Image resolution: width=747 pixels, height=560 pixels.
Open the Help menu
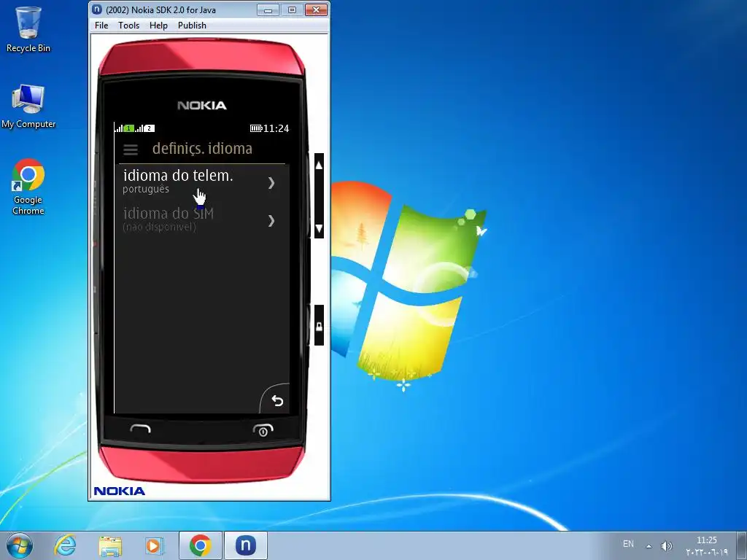click(x=158, y=26)
